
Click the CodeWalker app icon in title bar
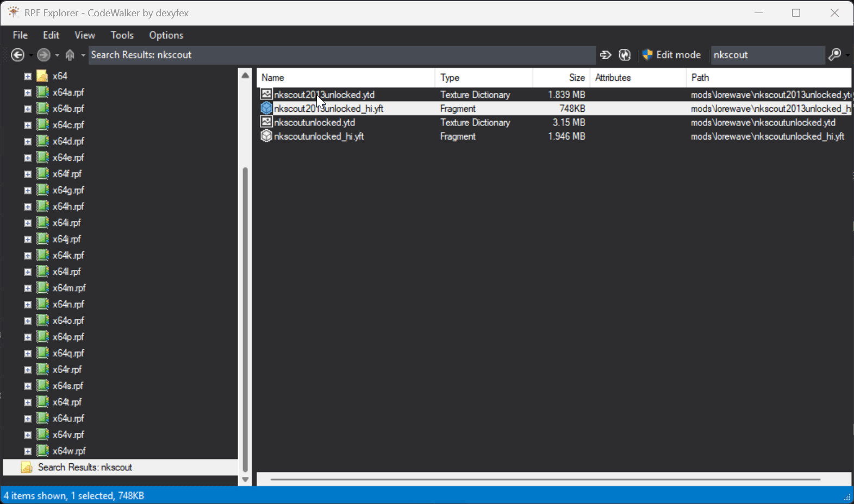pos(13,12)
